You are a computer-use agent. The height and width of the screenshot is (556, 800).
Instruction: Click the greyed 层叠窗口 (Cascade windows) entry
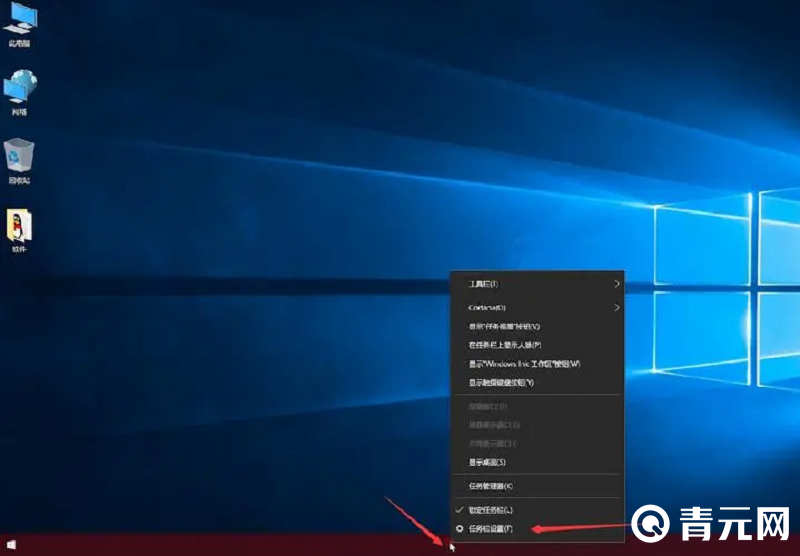coord(538,407)
